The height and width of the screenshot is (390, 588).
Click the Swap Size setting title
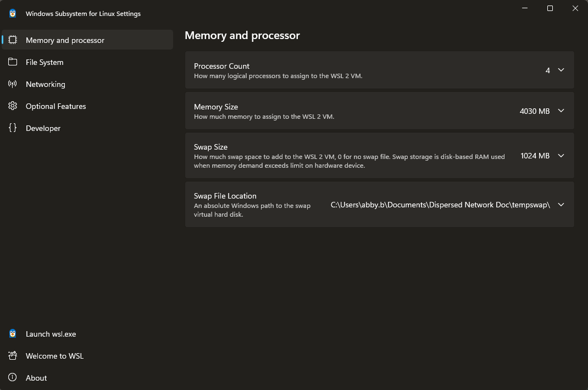click(x=211, y=147)
